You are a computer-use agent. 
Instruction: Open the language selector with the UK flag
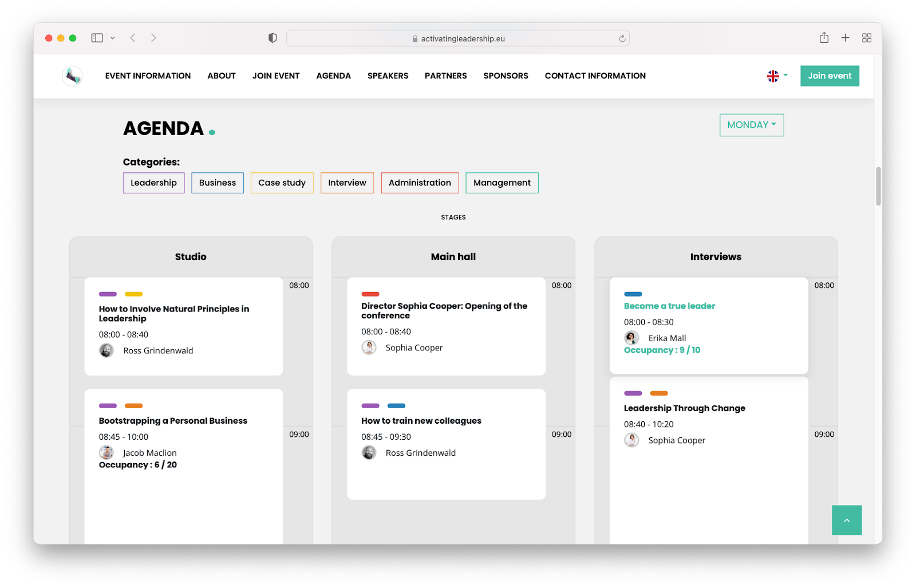(x=777, y=76)
